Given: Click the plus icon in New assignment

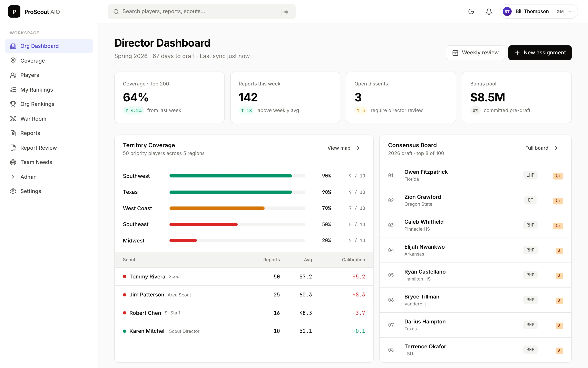Looking at the screenshot, I should pyautogui.click(x=517, y=53).
